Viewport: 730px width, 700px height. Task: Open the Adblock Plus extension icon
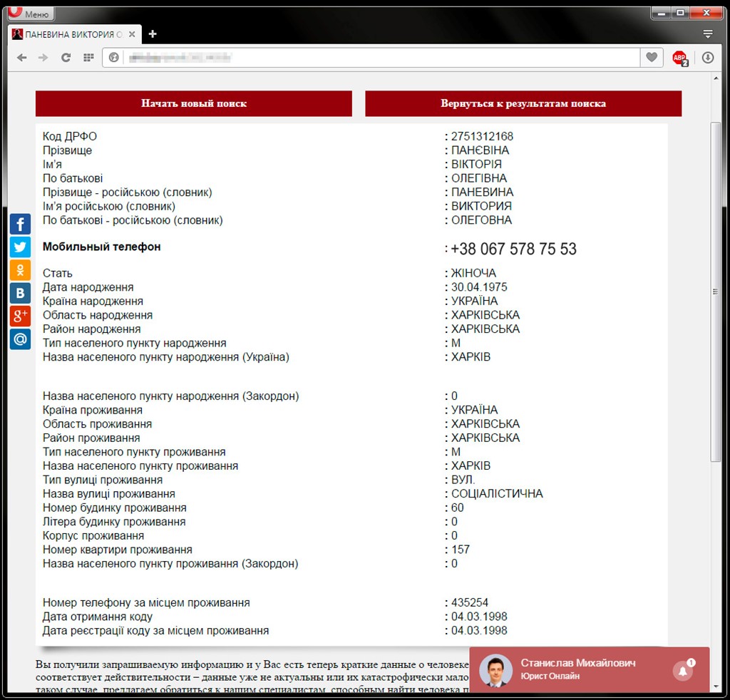(x=680, y=58)
